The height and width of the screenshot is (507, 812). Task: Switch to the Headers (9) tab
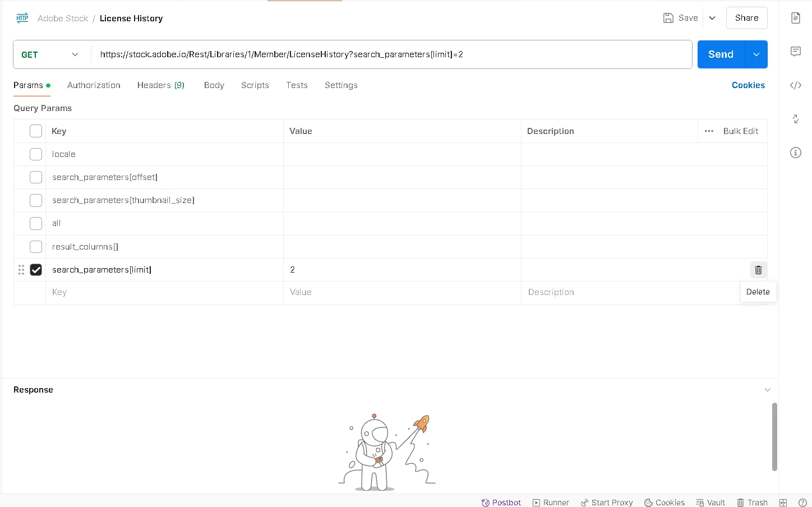(161, 85)
